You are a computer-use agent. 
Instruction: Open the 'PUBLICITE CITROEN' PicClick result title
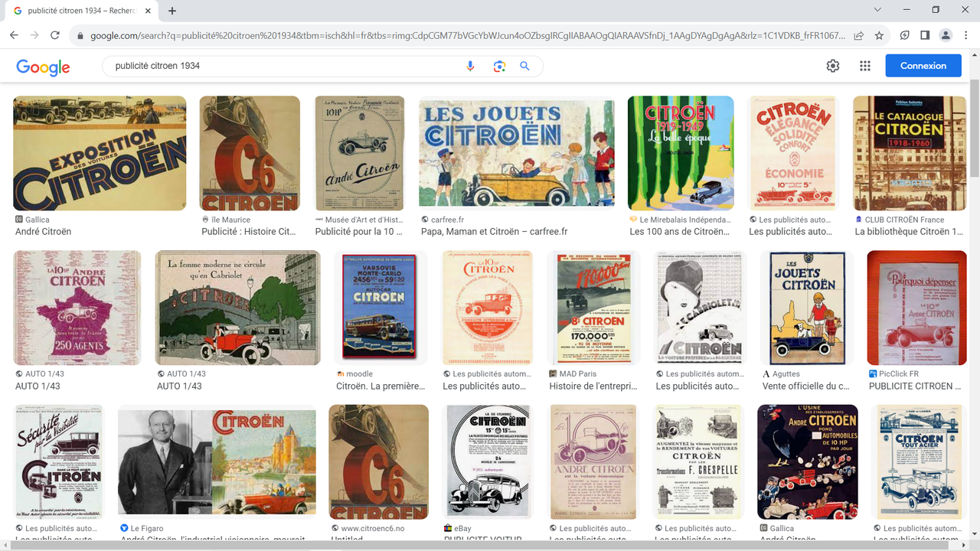point(916,386)
